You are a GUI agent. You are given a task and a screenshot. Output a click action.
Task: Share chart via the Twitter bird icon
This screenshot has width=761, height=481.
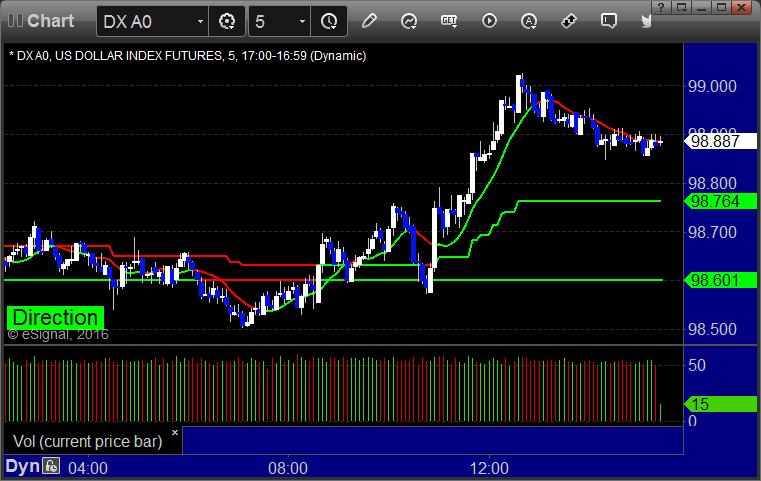pyautogui.click(x=646, y=21)
